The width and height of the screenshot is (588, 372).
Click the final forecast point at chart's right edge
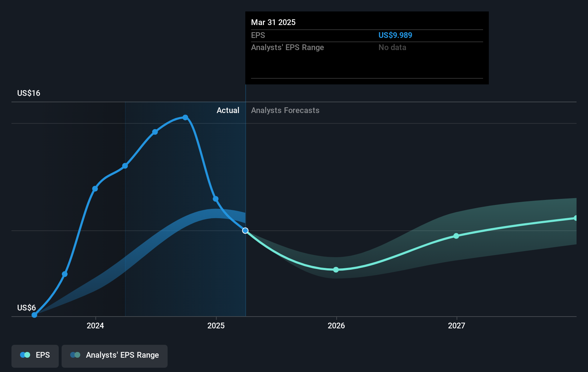pyautogui.click(x=575, y=218)
